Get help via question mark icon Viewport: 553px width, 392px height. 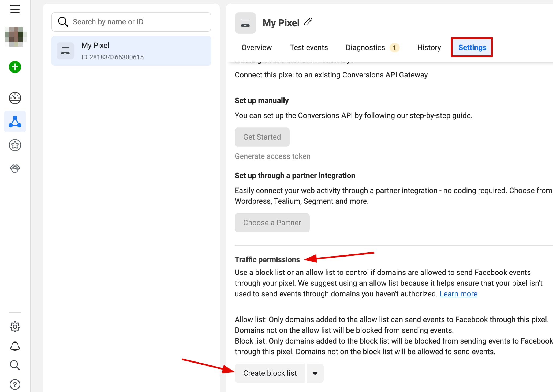pyautogui.click(x=15, y=384)
